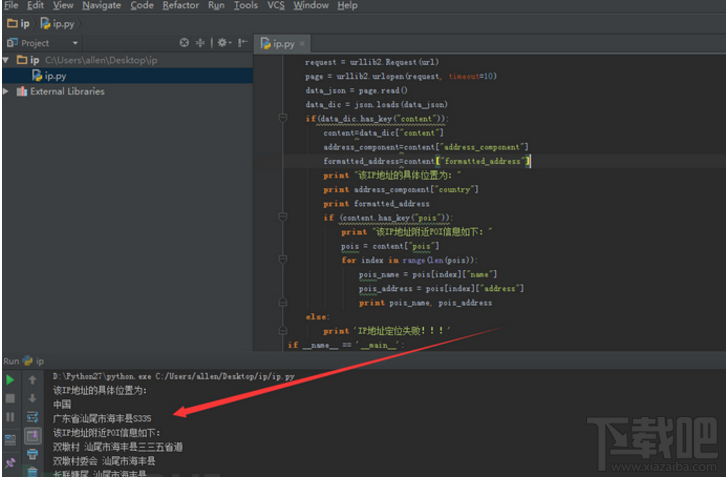
Task: Click the print address_component country line
Action: (x=401, y=189)
